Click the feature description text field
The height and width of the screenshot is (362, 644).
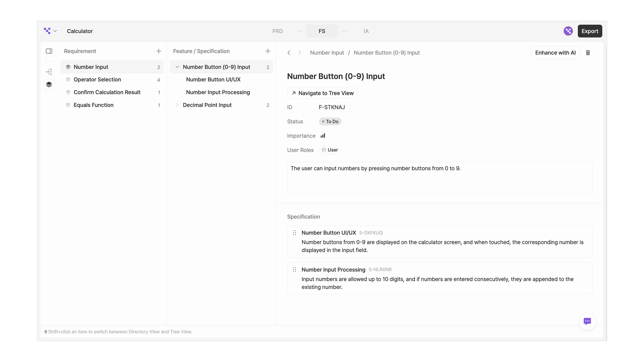(x=439, y=178)
